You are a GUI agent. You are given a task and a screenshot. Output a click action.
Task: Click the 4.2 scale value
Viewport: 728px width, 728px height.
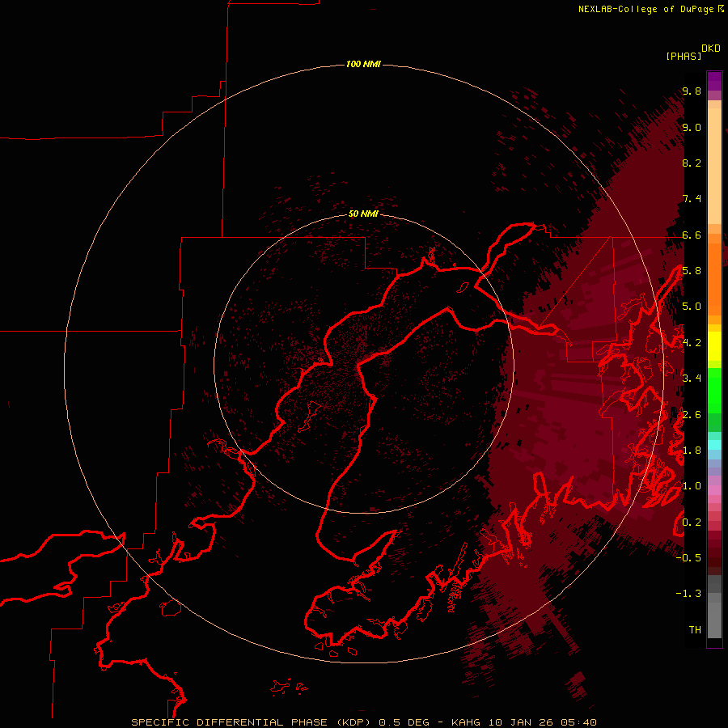tap(692, 343)
